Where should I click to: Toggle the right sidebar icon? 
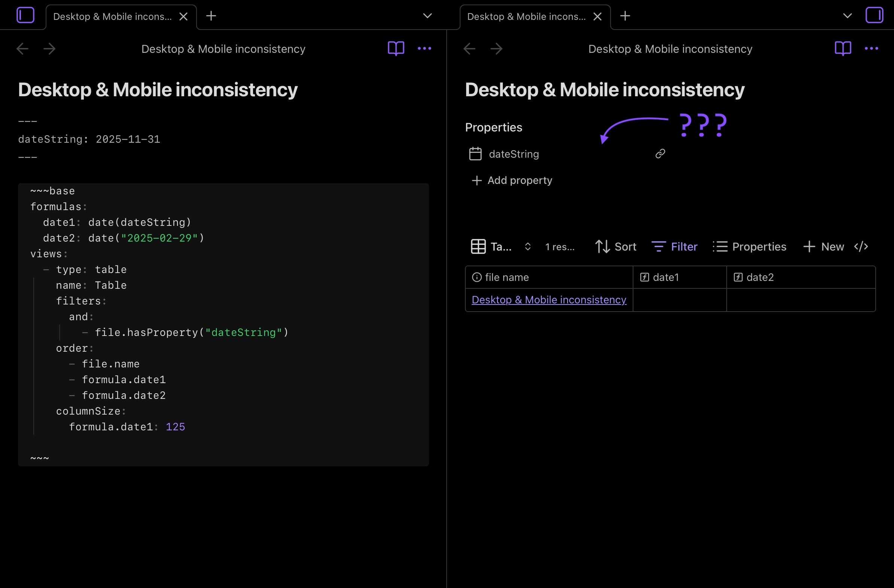click(x=874, y=16)
